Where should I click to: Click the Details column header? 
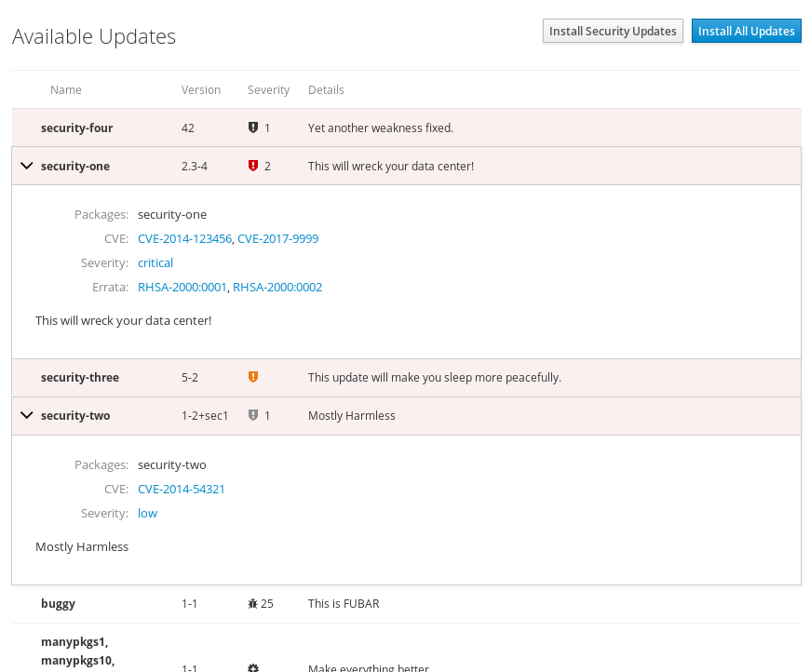pos(326,90)
